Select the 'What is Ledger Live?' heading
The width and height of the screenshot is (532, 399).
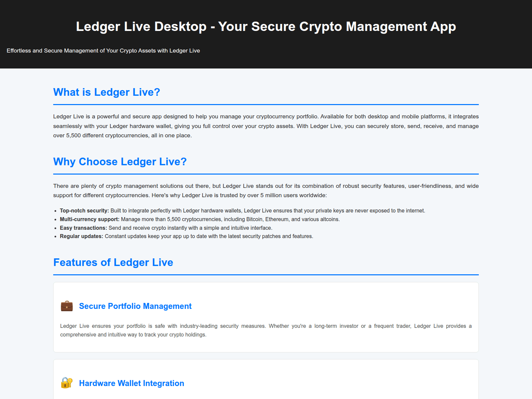pyautogui.click(x=106, y=92)
